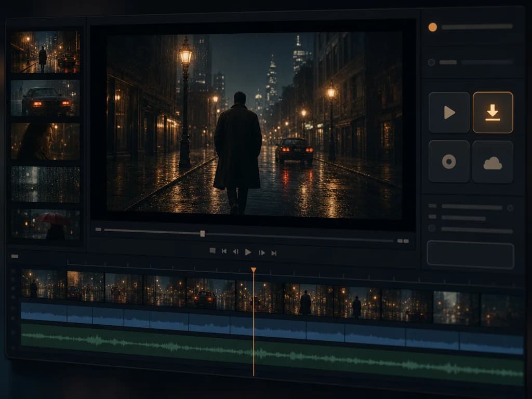This screenshot has height=399, width=532.
Task: Click the orange status dot at top right
Action: (433, 27)
